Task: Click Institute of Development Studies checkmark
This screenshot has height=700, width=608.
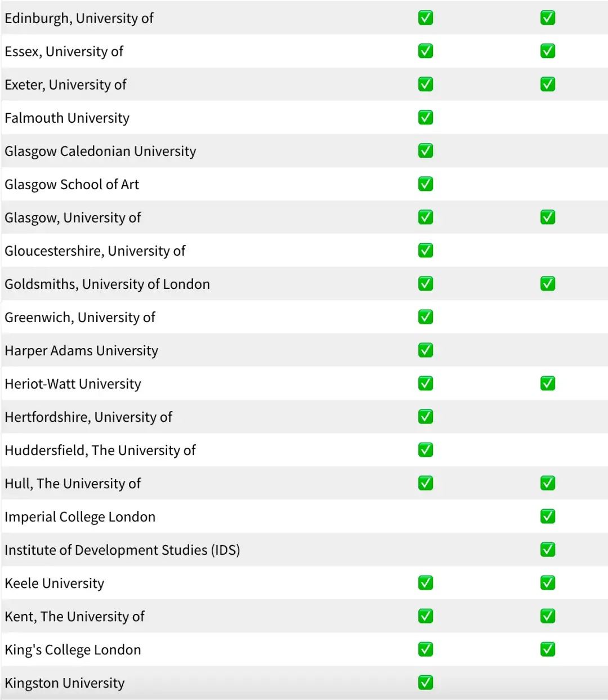Action: point(548,550)
